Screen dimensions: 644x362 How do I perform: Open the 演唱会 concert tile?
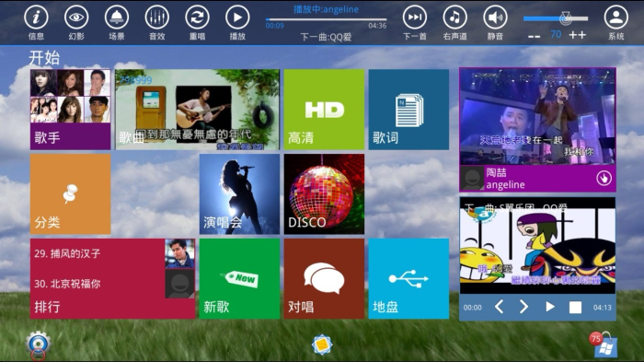tap(239, 194)
